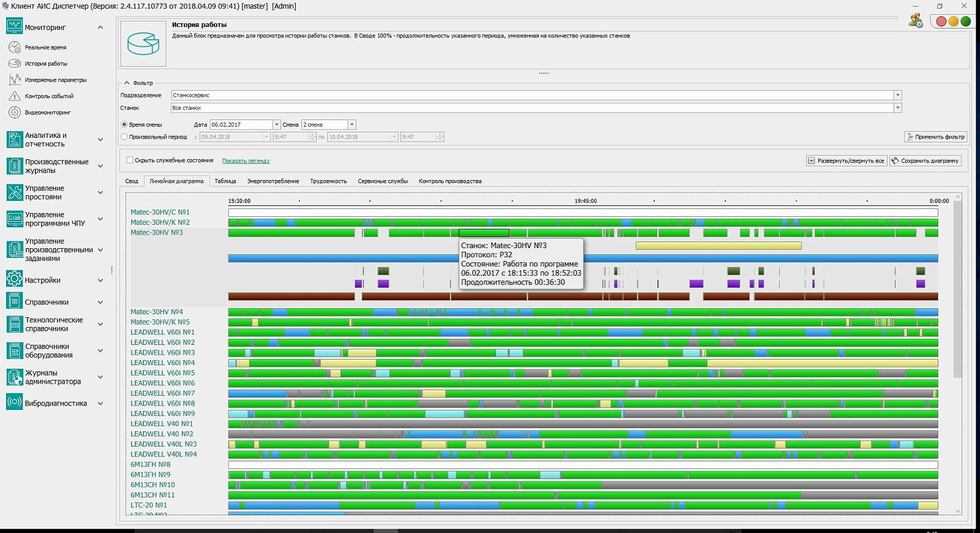Open Контроль событий warning icon
Image resolution: width=980 pixels, height=533 pixels.
coord(15,96)
